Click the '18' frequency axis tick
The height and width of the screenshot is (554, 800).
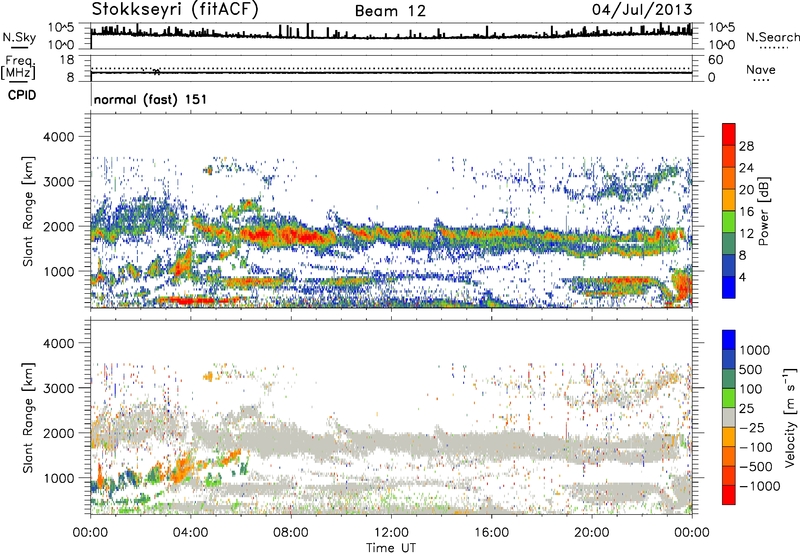(x=67, y=59)
